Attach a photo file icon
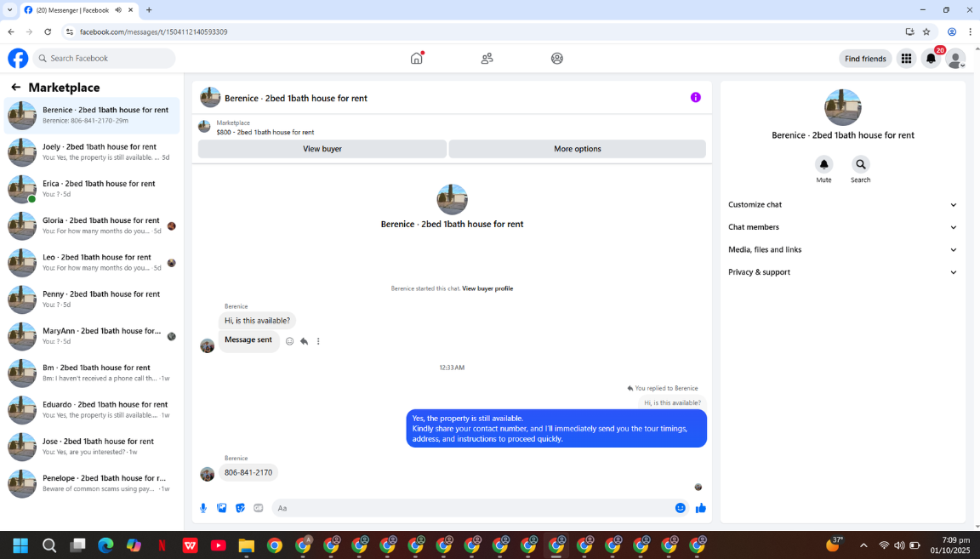The image size is (980, 559). tap(222, 508)
